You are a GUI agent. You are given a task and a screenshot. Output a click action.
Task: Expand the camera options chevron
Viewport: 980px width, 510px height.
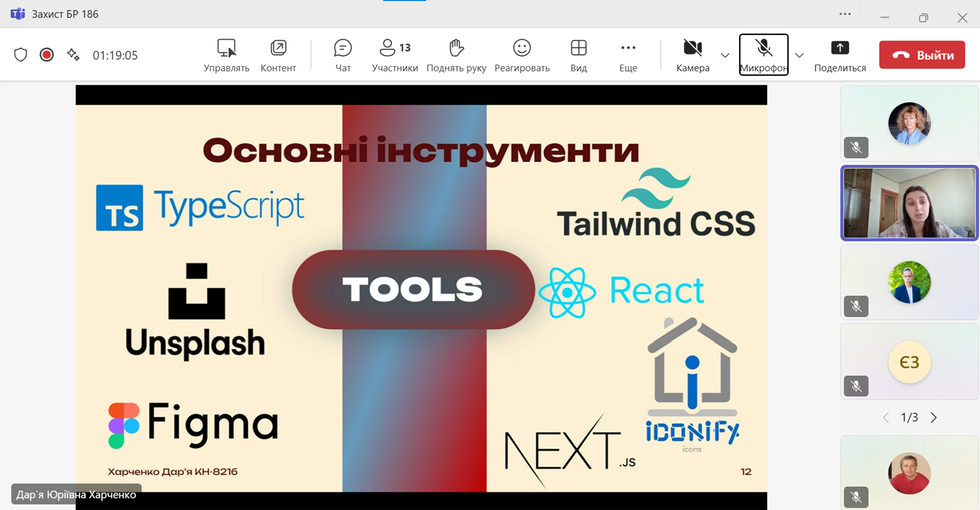tap(725, 55)
